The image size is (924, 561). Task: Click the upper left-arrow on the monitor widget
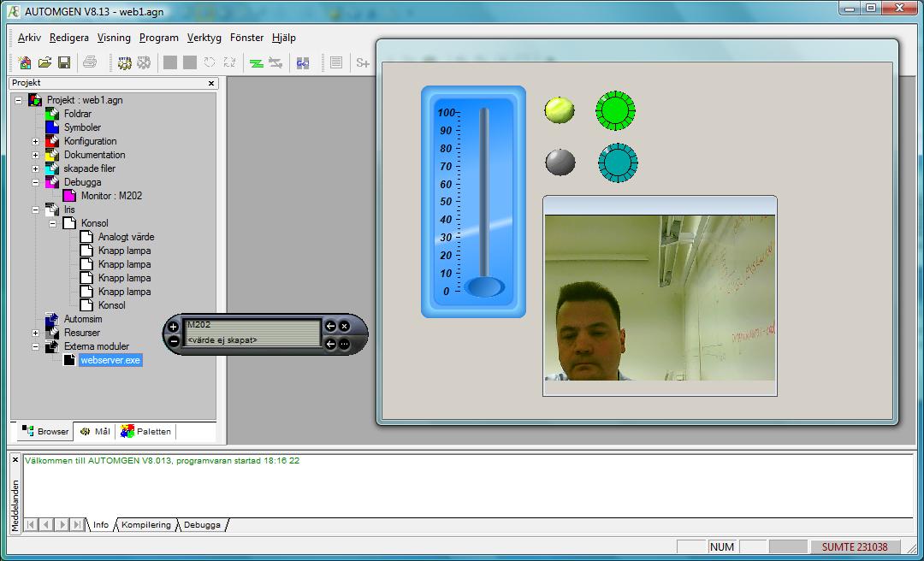click(x=330, y=326)
